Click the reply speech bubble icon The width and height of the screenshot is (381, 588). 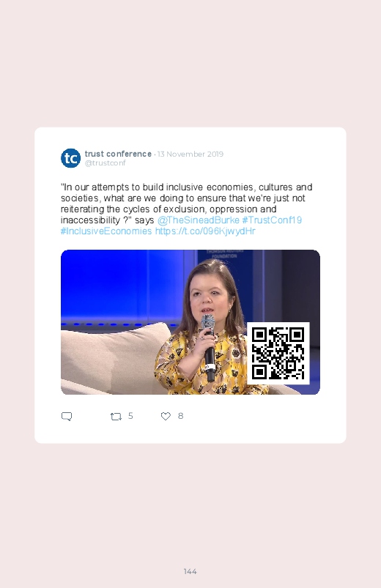point(67,416)
